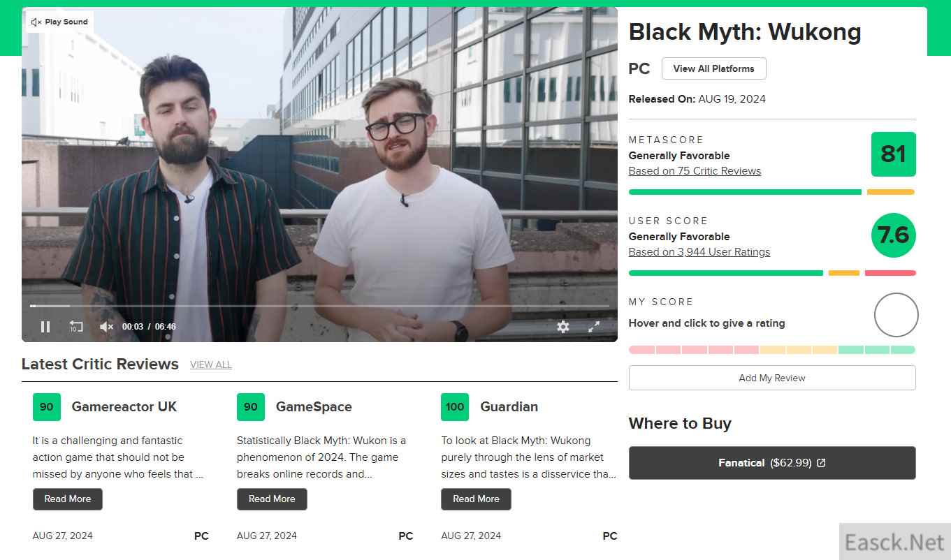Viewport: 951px width, 560px height.
Task: Select a green segment on My Score rating bar
Action: 877,350
